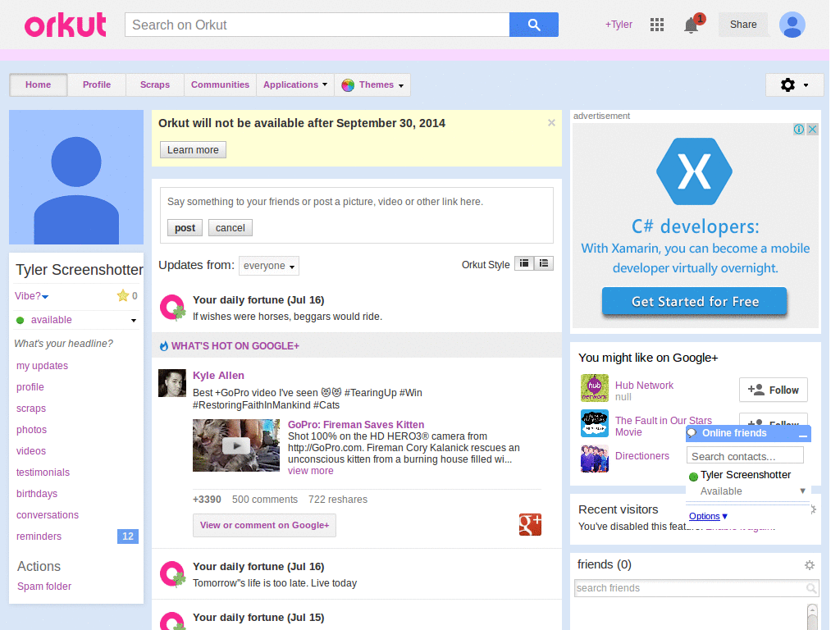Open the account avatar in header

coord(792,25)
